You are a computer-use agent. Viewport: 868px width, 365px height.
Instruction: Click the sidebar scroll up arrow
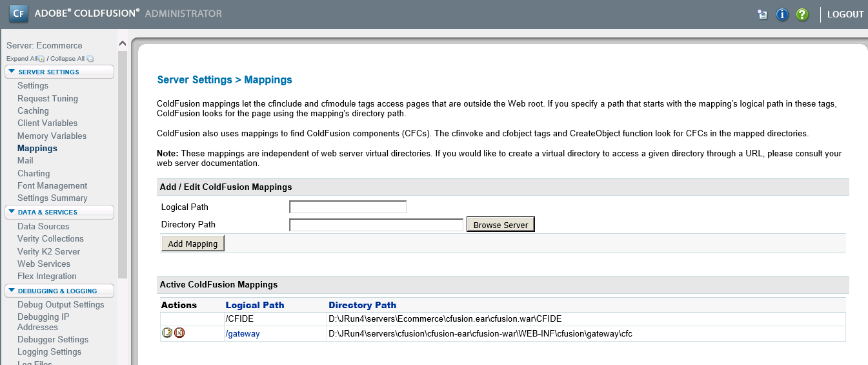[x=123, y=44]
